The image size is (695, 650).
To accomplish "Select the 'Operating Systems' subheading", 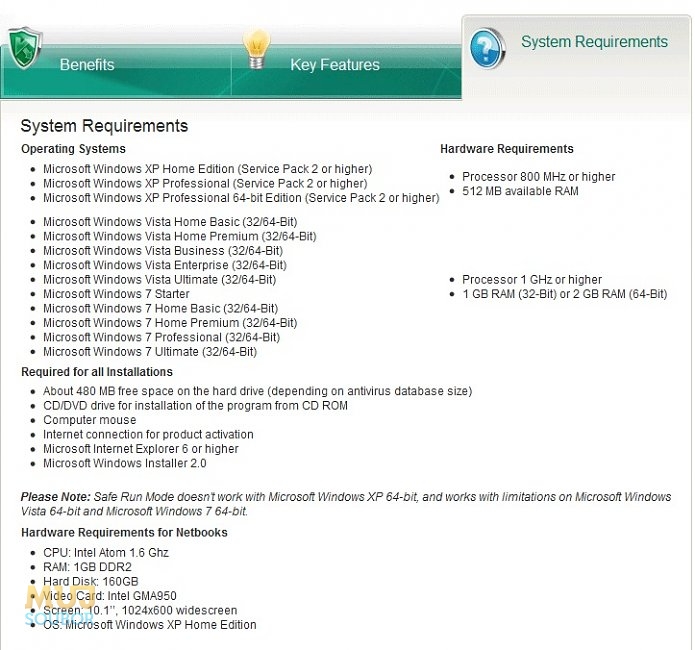I will coord(74,149).
